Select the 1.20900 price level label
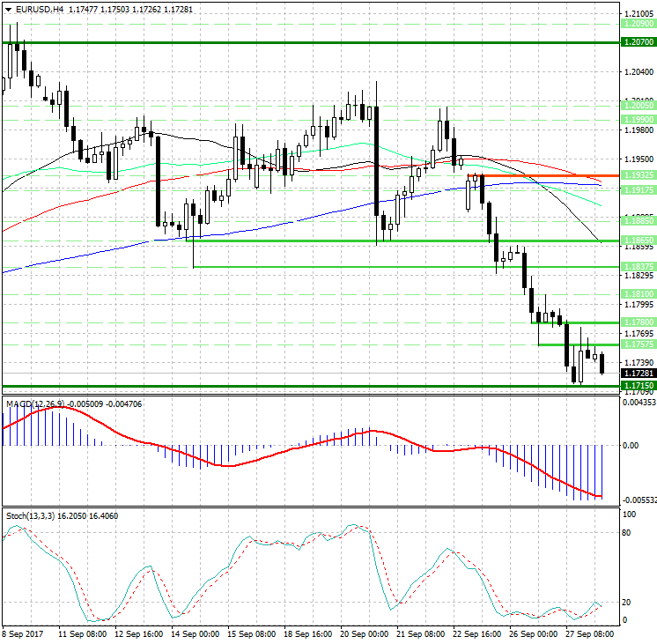657x644 pixels. [637, 26]
